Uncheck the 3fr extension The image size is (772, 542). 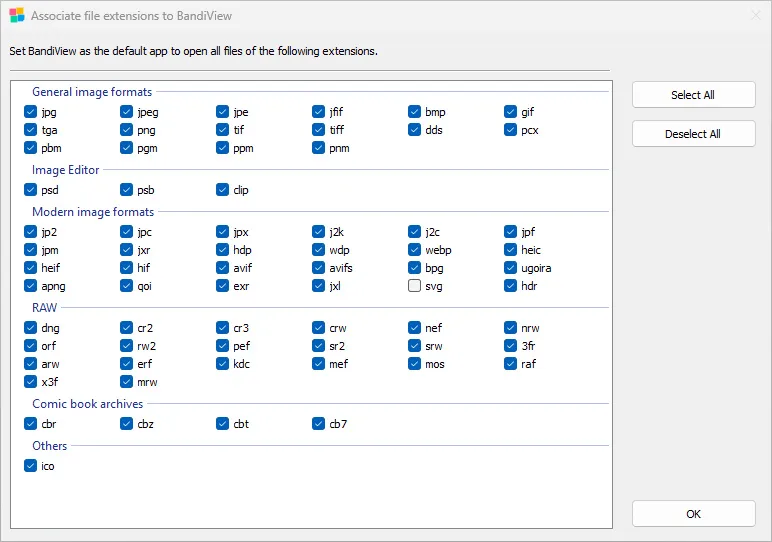click(x=511, y=346)
